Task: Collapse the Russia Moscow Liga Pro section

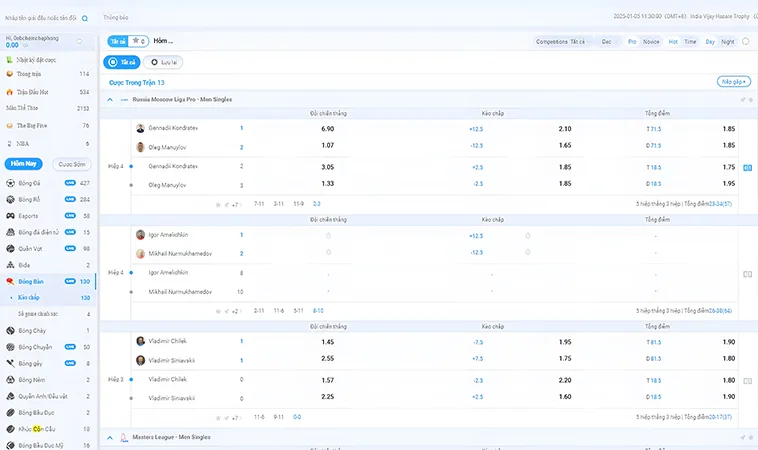Action: pos(110,100)
